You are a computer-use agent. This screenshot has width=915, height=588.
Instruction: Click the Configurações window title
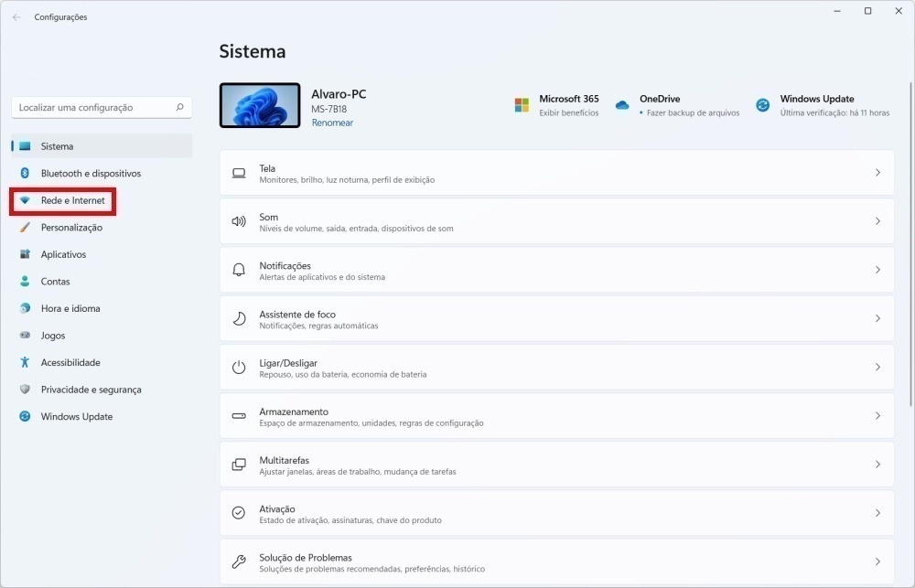[x=60, y=17]
